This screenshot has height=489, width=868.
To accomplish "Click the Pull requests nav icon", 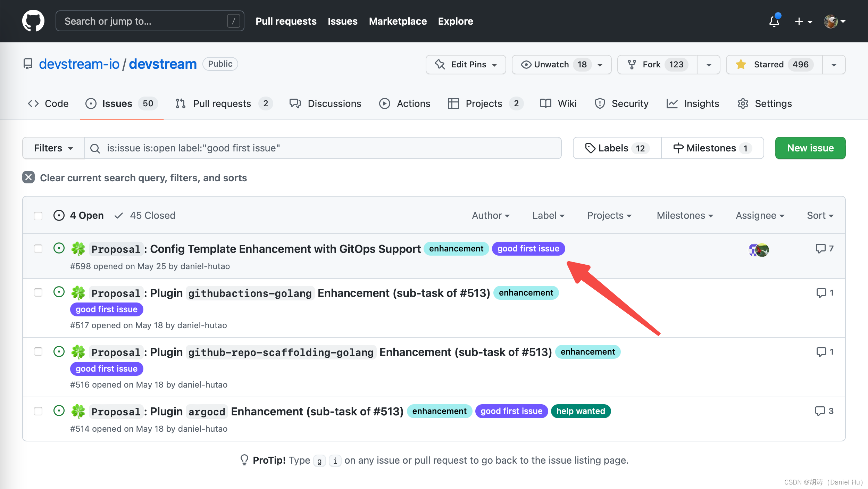I will 180,104.
